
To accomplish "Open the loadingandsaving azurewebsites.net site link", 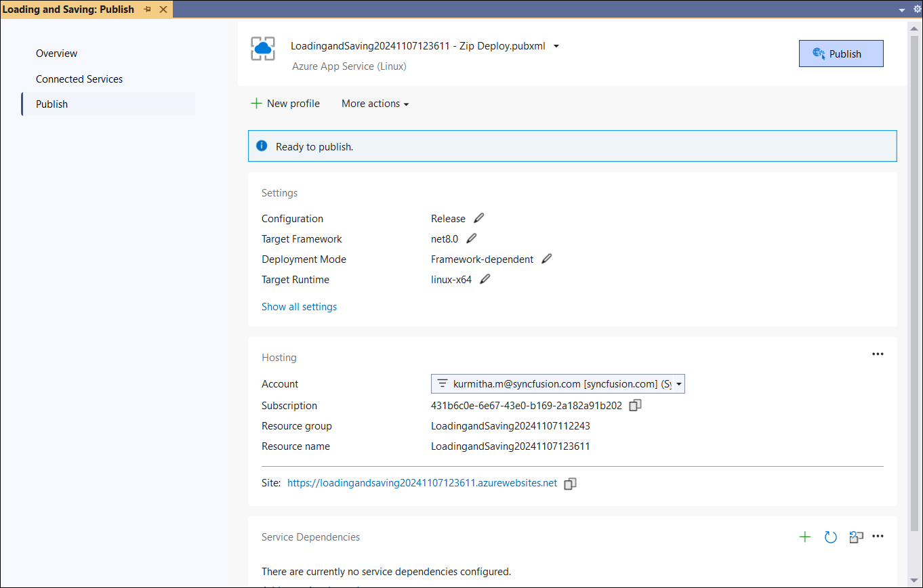I will (x=422, y=483).
